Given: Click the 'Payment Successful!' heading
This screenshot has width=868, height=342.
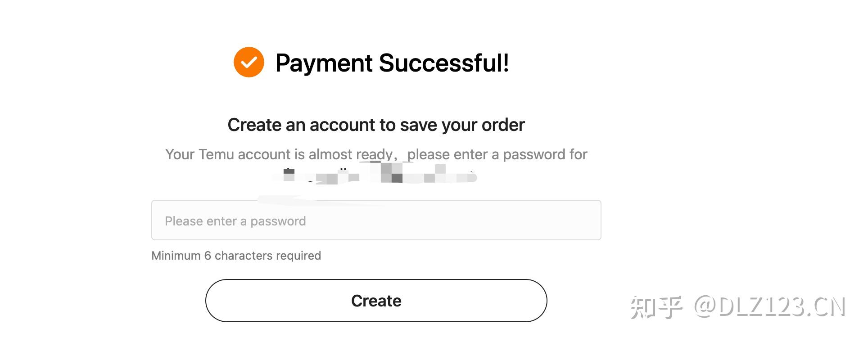Looking at the screenshot, I should point(392,63).
